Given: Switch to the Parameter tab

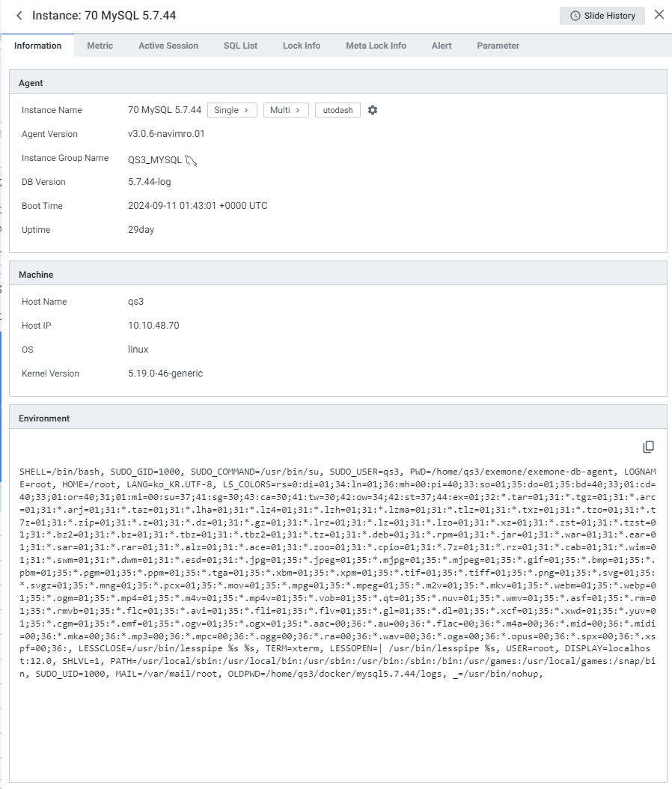Looking at the screenshot, I should pyautogui.click(x=498, y=46).
